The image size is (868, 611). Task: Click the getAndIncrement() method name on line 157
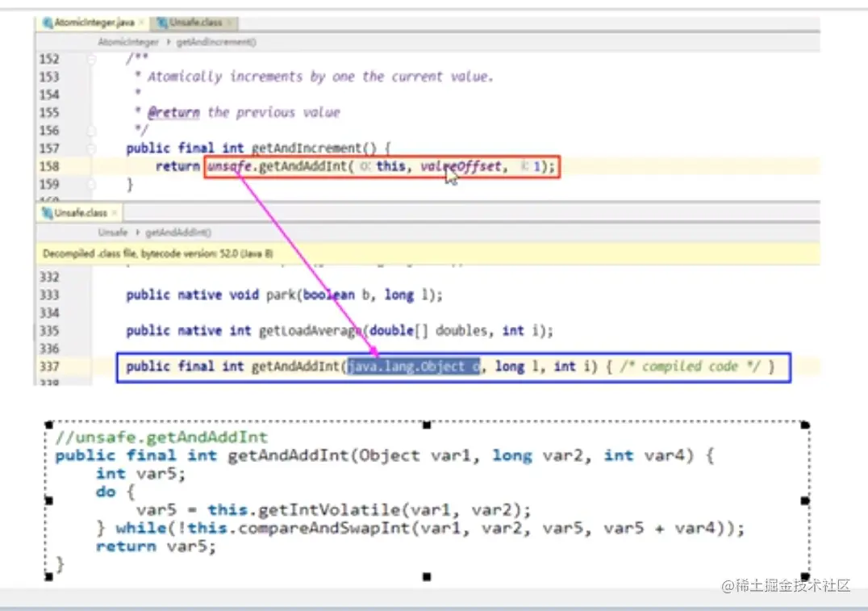[x=314, y=149]
